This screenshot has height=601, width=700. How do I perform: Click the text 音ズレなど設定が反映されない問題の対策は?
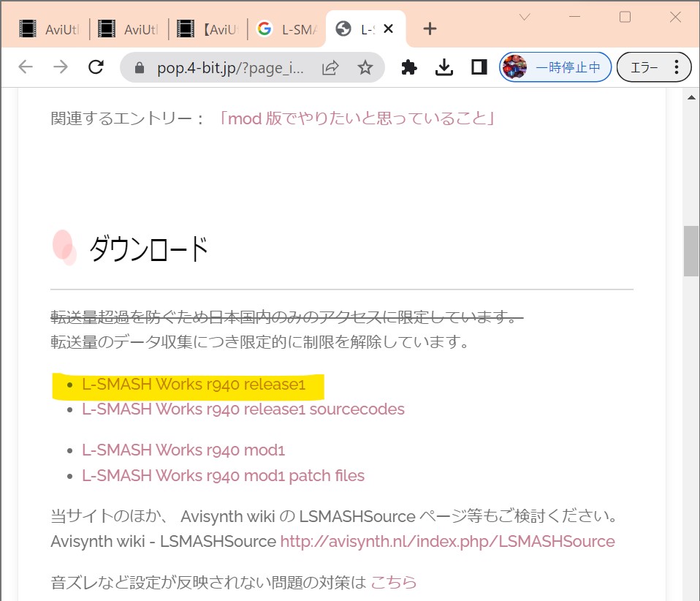coord(208,582)
